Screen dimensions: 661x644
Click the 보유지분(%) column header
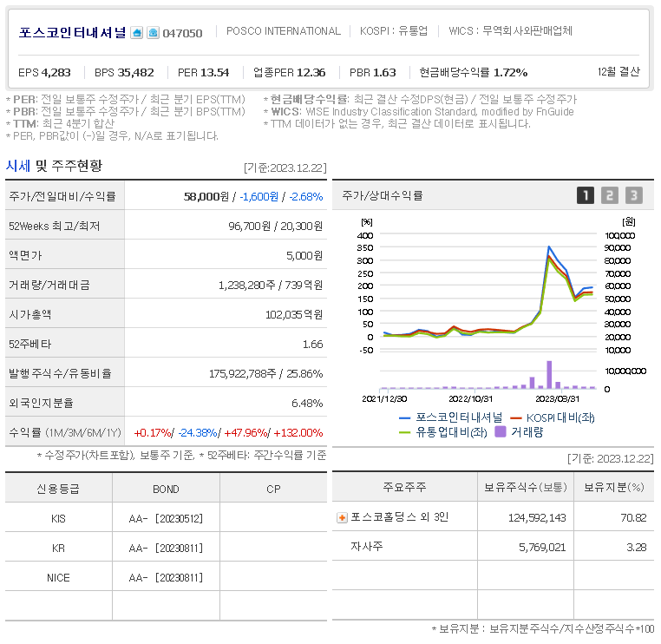(614, 487)
